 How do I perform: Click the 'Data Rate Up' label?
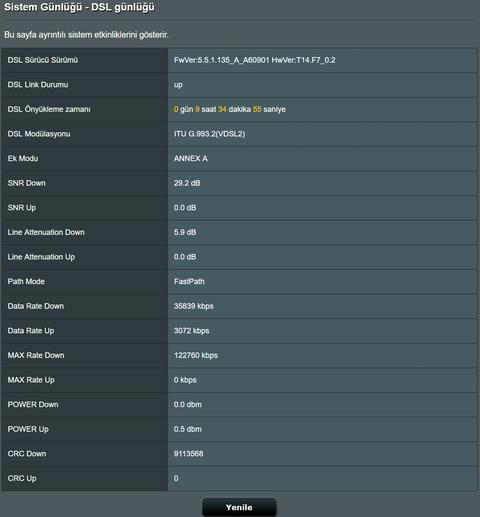coord(31,331)
